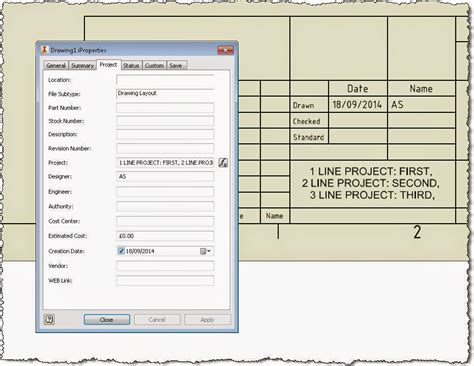Click the Cancel button
474x366 pixels.
tap(157, 320)
